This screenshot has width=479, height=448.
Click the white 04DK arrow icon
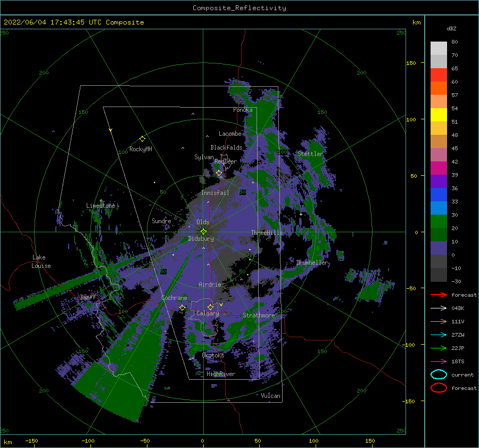click(439, 308)
